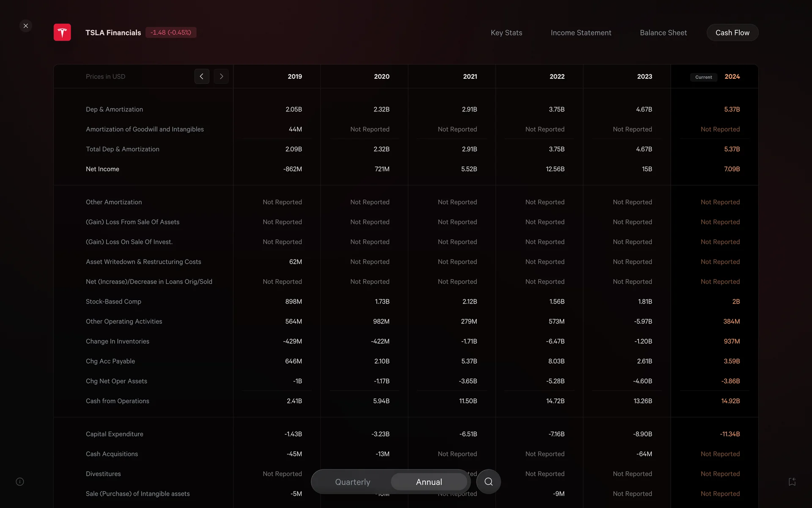Click the 2019 column header
Image resolution: width=812 pixels, height=508 pixels.
click(x=295, y=77)
